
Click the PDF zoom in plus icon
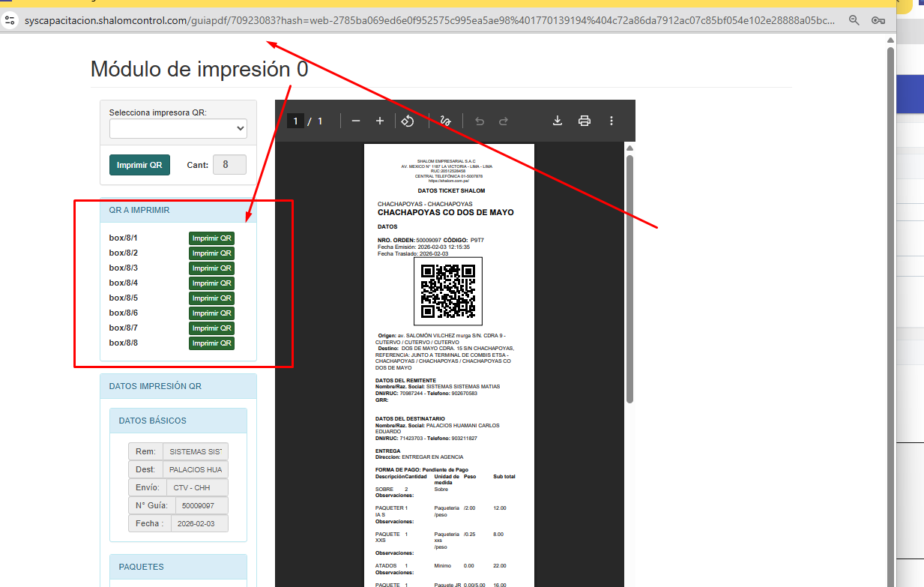tap(380, 121)
